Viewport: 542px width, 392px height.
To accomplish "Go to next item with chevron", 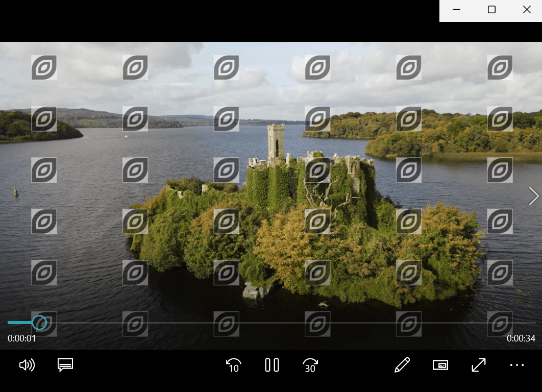I will pyautogui.click(x=534, y=197).
